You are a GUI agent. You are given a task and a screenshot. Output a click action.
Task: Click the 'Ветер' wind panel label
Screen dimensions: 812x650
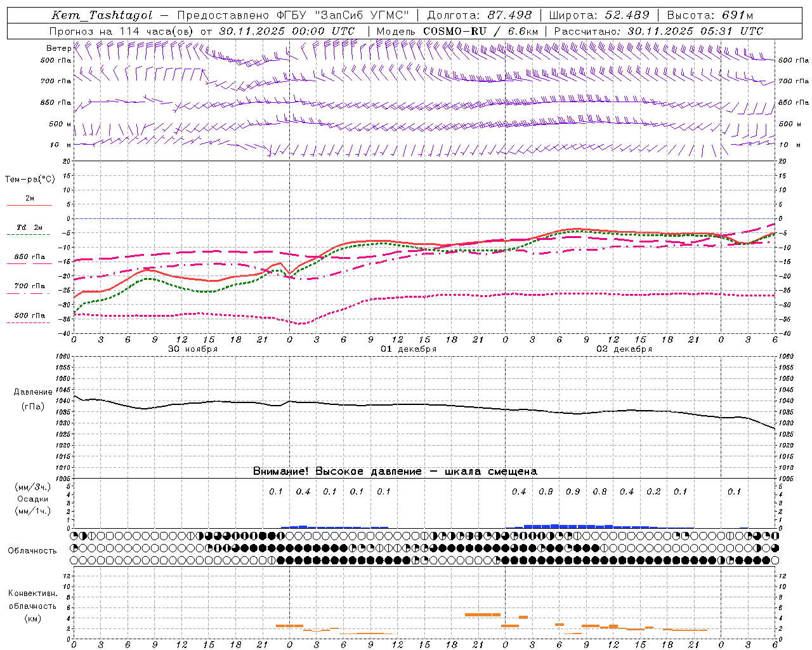58,48
